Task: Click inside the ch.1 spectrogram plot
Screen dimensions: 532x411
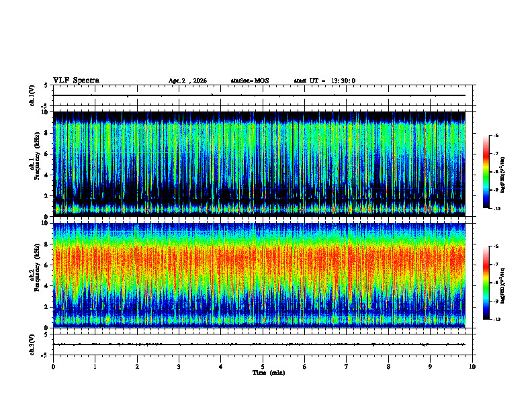Action: tap(259, 164)
